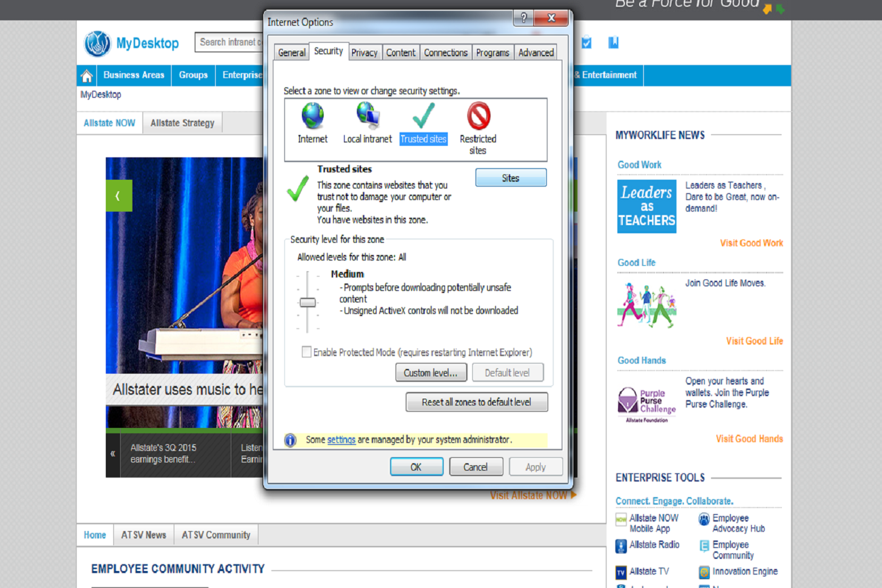Click the Apply button
Screen dimensions: 882x588
(x=535, y=467)
